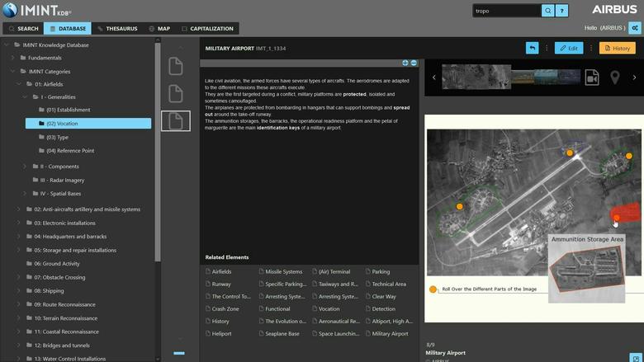Expand the Fundamentals folder
The height and width of the screenshot is (362, 644).
coord(12,58)
